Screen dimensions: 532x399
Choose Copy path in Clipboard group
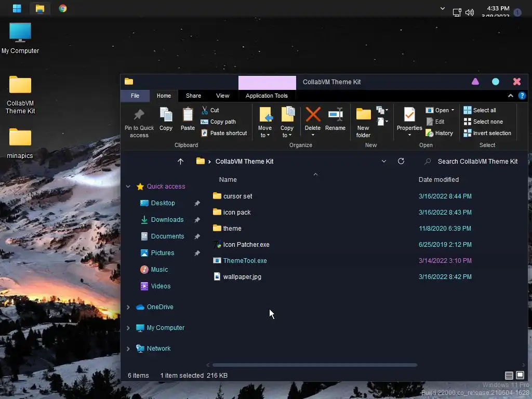pyautogui.click(x=218, y=122)
